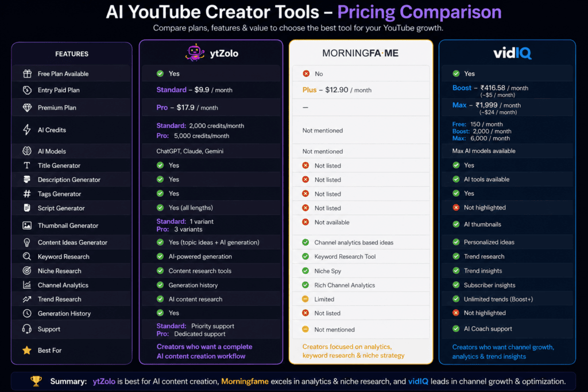Click the Standard: 1 variant thumbnail text

point(185,222)
